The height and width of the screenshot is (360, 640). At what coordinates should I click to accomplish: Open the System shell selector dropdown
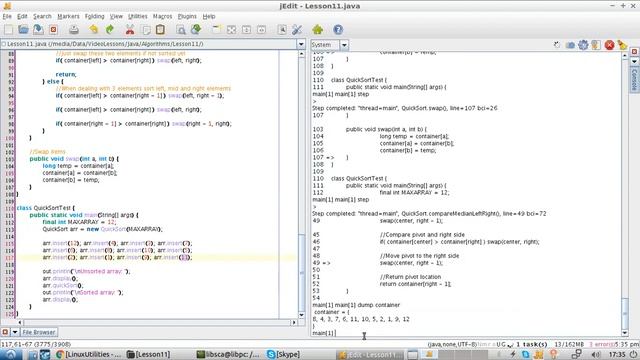[344, 45]
